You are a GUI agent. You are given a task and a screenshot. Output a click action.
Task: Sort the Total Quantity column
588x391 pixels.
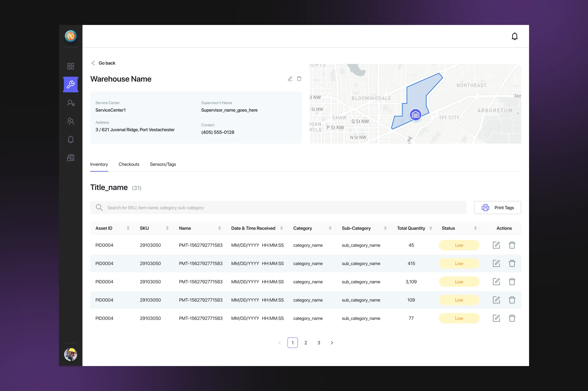tap(430, 228)
